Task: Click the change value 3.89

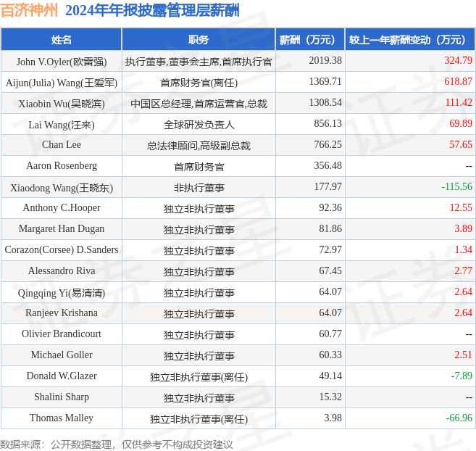Action: (x=463, y=228)
